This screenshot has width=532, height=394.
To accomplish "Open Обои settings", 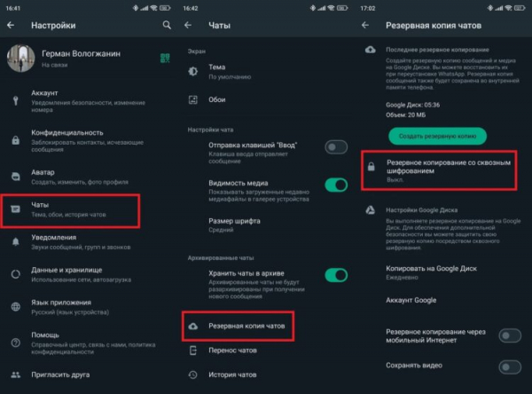I will tap(266, 99).
